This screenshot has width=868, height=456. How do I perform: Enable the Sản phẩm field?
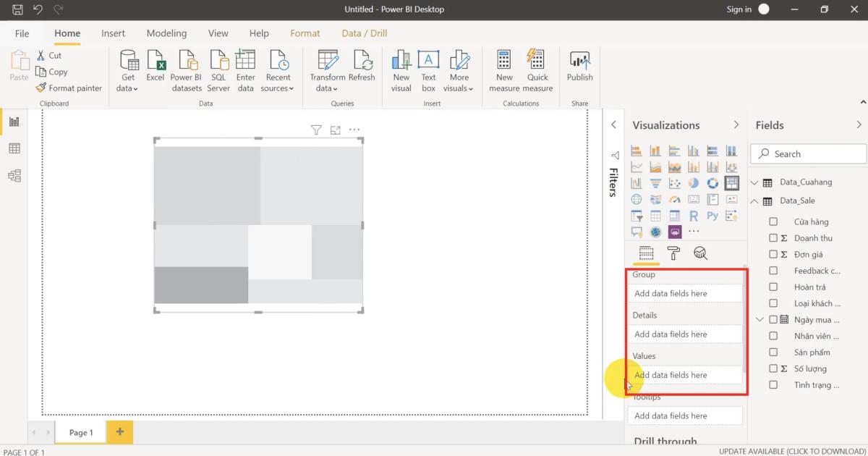[x=773, y=352]
